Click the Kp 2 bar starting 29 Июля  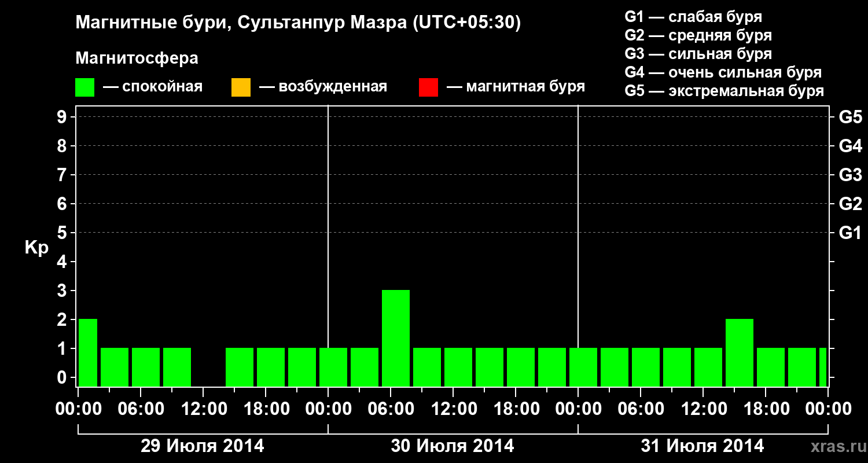point(88,352)
